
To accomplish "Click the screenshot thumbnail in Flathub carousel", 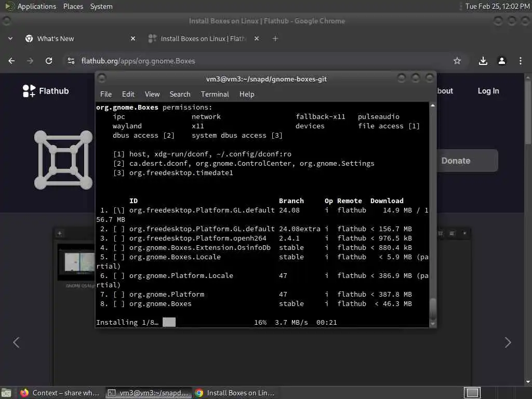I will (x=76, y=262).
